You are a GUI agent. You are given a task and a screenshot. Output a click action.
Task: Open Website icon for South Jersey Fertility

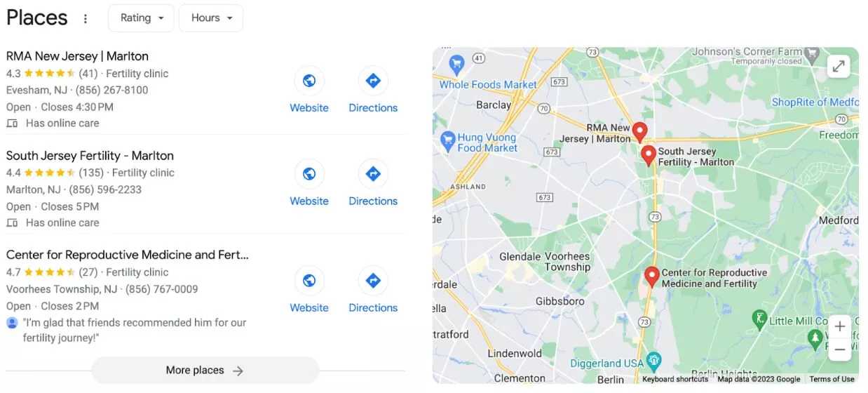tap(309, 174)
